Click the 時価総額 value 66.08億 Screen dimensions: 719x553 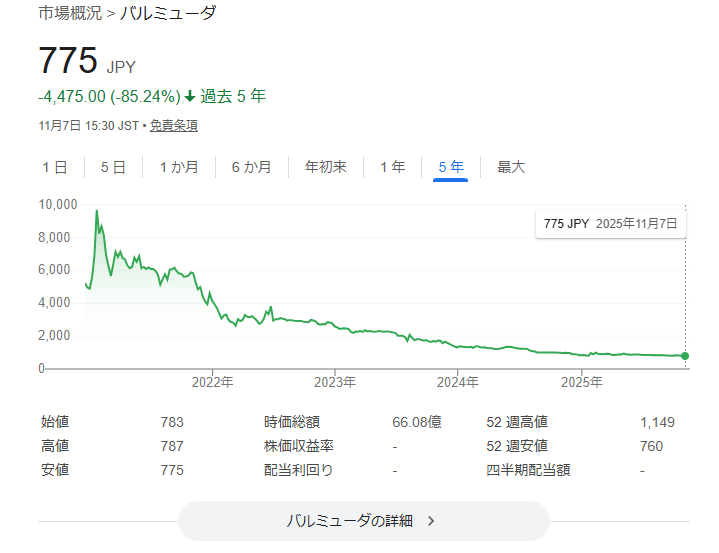pos(418,423)
